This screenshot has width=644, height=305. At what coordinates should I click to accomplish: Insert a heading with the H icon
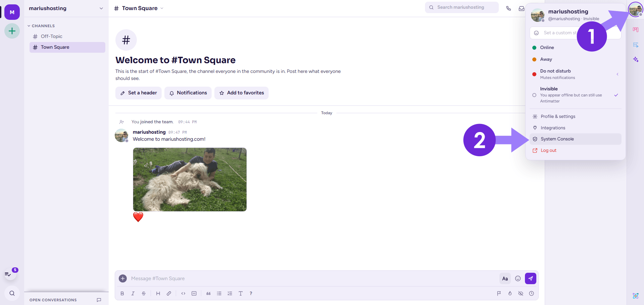[x=158, y=294]
